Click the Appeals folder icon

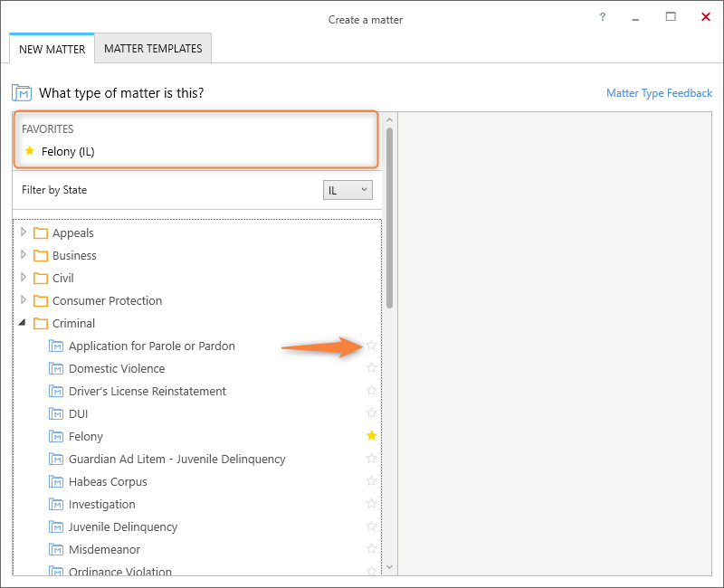(40, 233)
